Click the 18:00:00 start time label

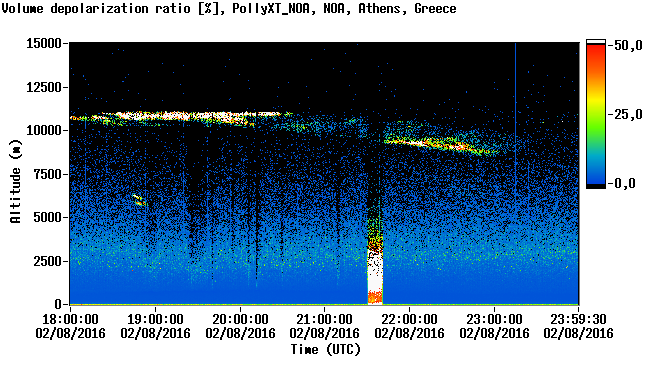click(70, 319)
